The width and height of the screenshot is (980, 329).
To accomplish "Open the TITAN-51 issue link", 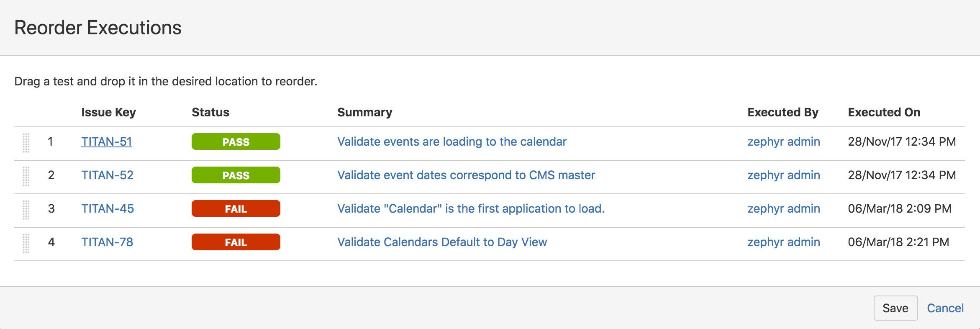I will 107,142.
